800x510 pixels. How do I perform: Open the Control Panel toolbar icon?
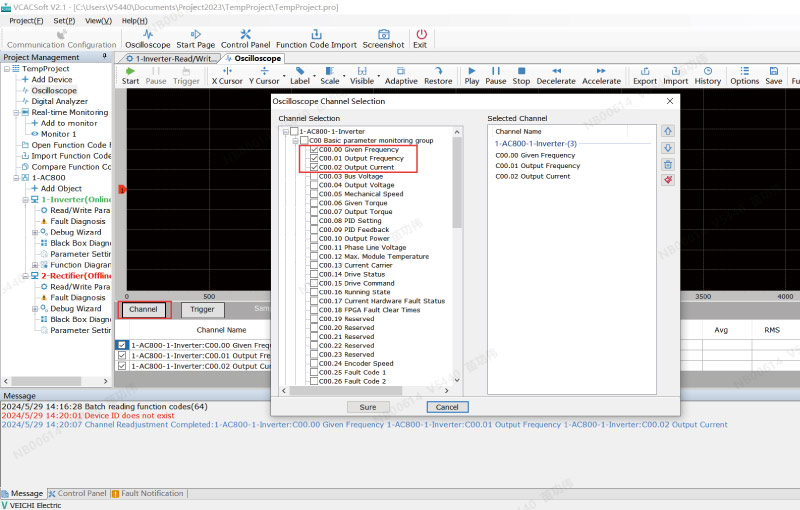coord(245,34)
